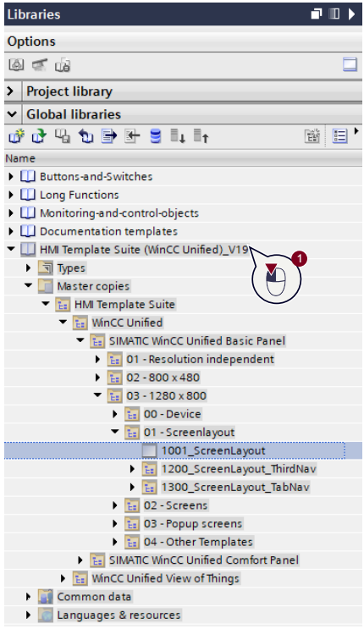Select Languages & resources folder

pos(119,615)
